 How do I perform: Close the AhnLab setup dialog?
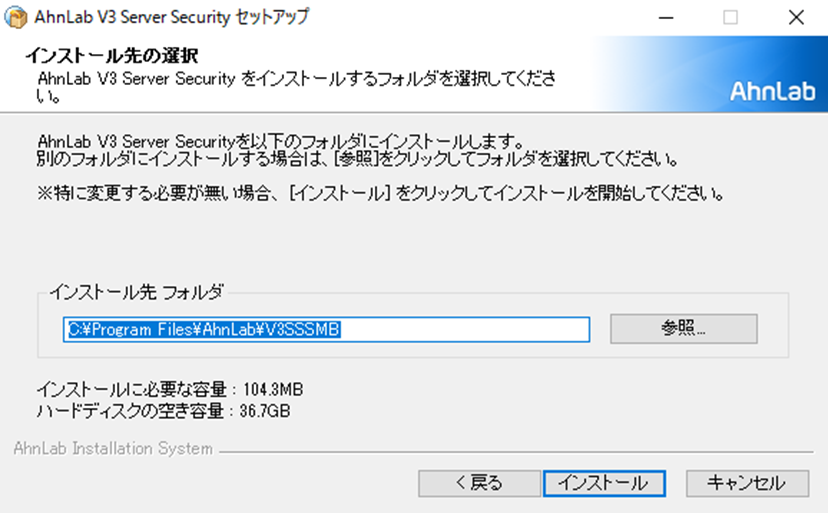(x=796, y=17)
